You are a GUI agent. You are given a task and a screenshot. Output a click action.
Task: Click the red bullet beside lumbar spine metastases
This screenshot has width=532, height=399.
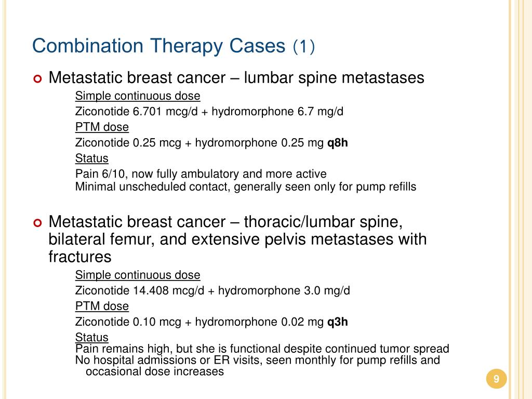pos(37,79)
